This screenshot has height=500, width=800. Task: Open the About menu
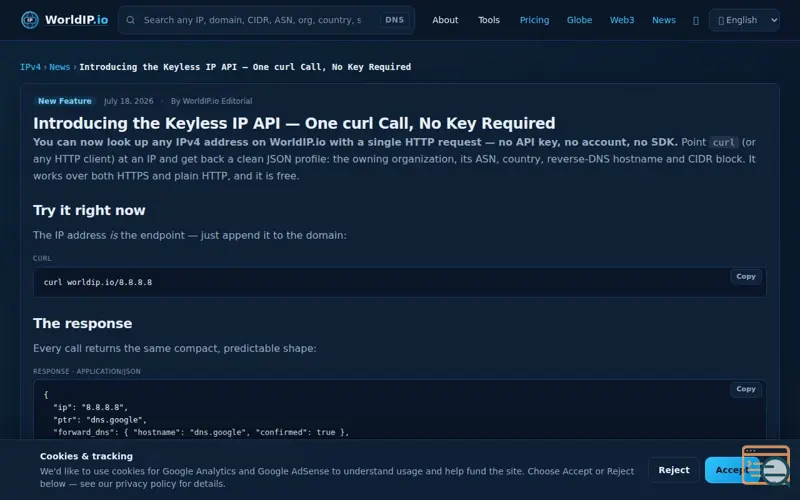tap(445, 20)
